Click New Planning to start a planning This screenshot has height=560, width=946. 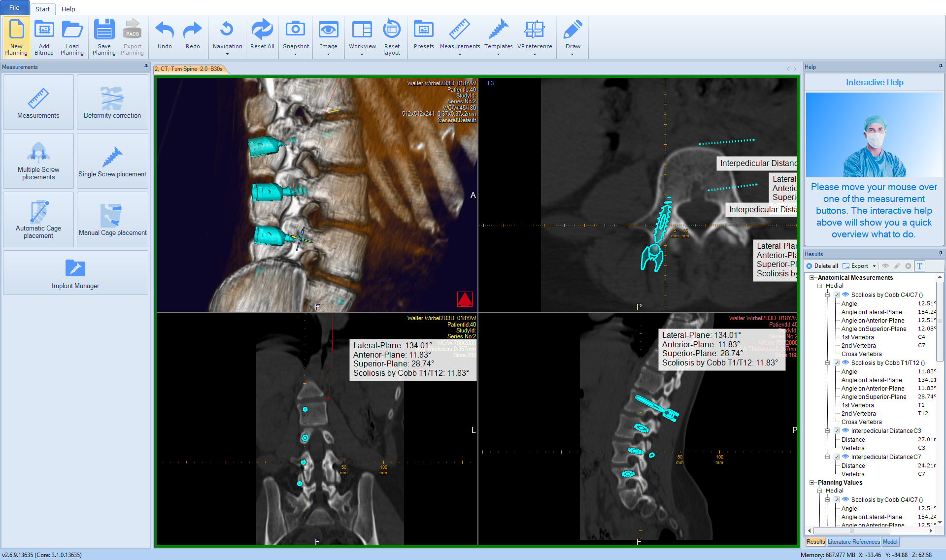pos(16,37)
